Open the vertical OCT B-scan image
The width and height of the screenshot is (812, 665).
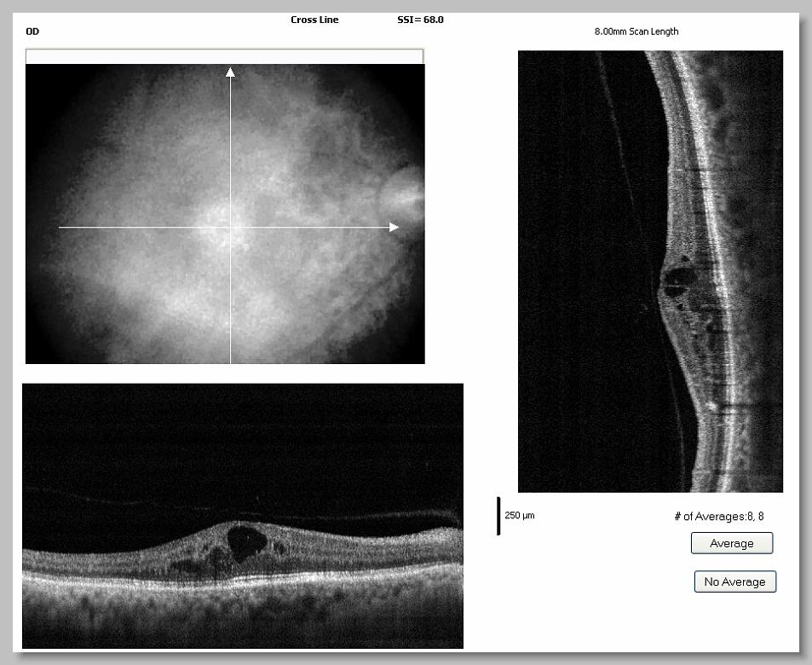pos(650,271)
